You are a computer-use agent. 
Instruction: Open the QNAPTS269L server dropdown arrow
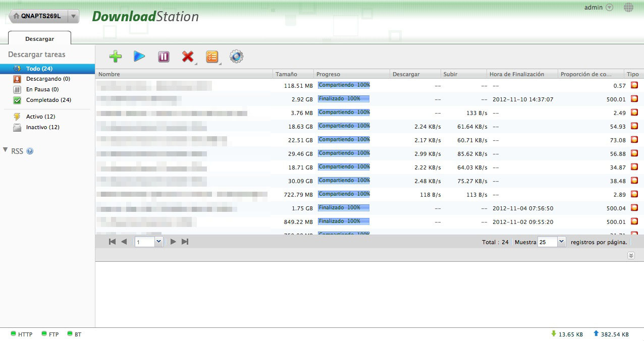click(x=73, y=16)
